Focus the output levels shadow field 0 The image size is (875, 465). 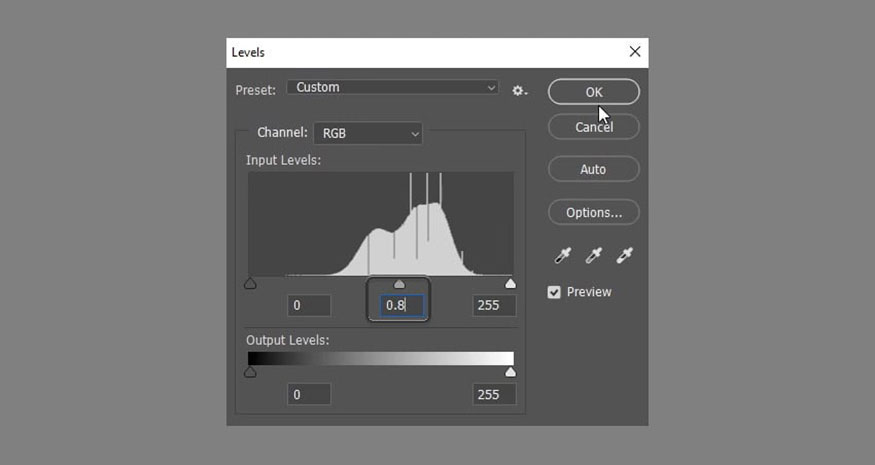tap(309, 395)
